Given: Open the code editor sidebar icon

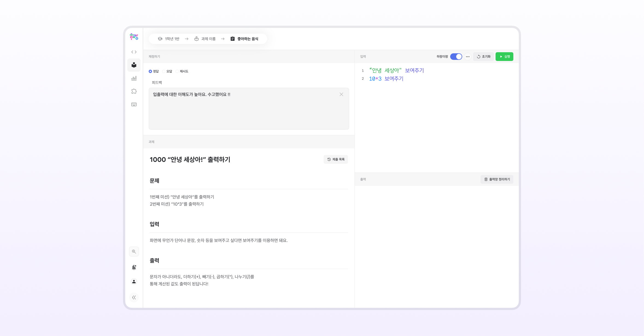Looking at the screenshot, I should (x=134, y=52).
